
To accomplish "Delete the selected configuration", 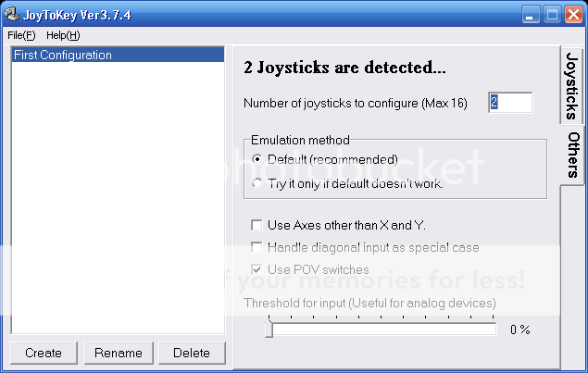I will point(192,353).
